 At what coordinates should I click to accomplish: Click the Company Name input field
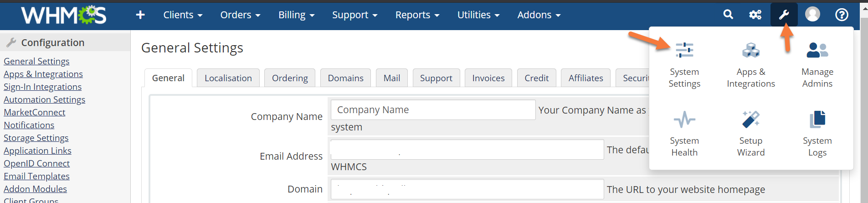click(432, 110)
